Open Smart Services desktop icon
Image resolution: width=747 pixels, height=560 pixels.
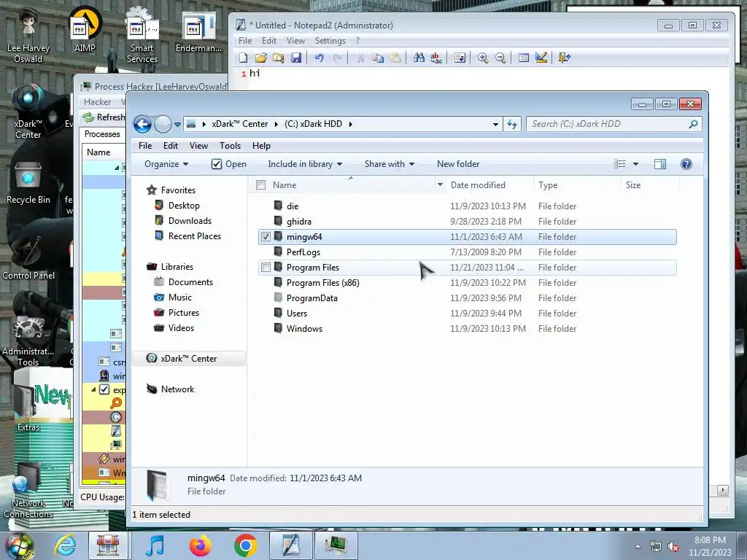pos(142,35)
